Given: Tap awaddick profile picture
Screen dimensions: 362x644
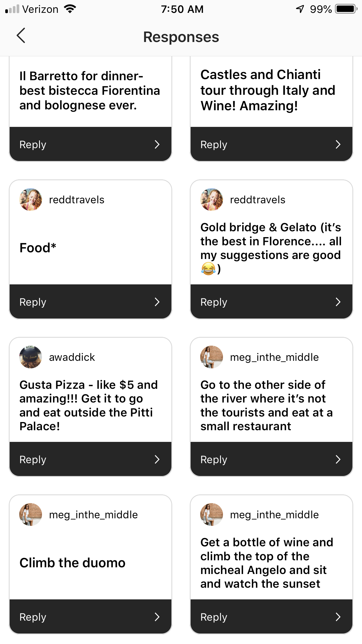Looking at the screenshot, I should [x=31, y=357].
